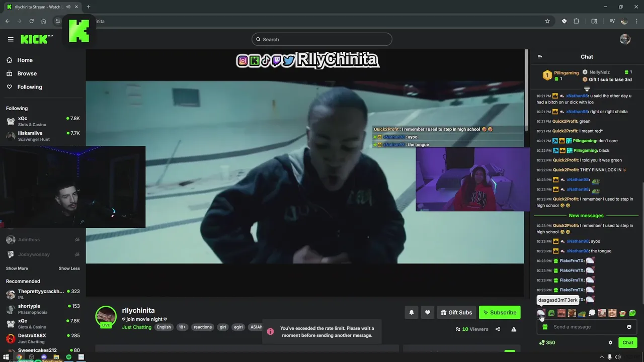Collapse the chat panel icon
644x362 pixels.
(x=540, y=57)
